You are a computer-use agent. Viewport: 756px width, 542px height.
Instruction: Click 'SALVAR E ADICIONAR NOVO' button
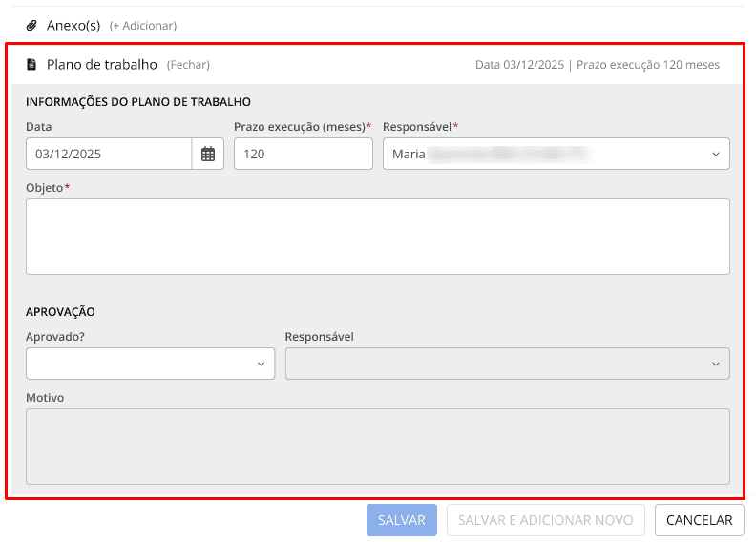pyautogui.click(x=546, y=520)
